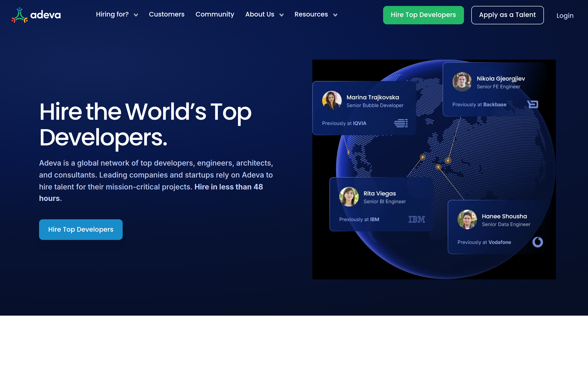
Task: Expand the Hiring for? dropdown chevron
Action: tap(136, 15)
